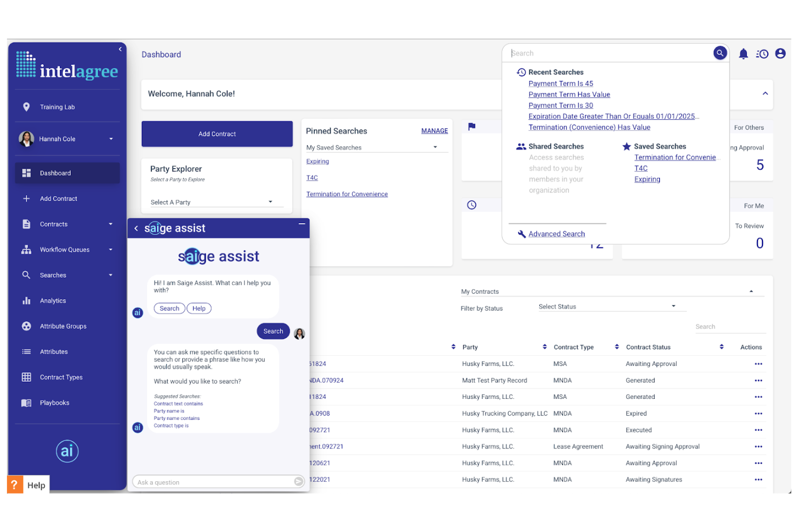Click the Help chip in Saige chat

pyautogui.click(x=199, y=308)
